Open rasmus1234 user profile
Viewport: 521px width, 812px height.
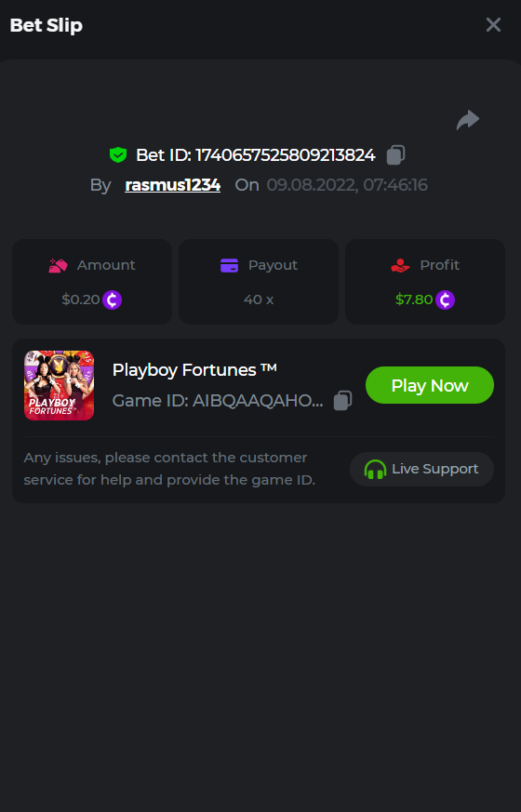(x=172, y=185)
